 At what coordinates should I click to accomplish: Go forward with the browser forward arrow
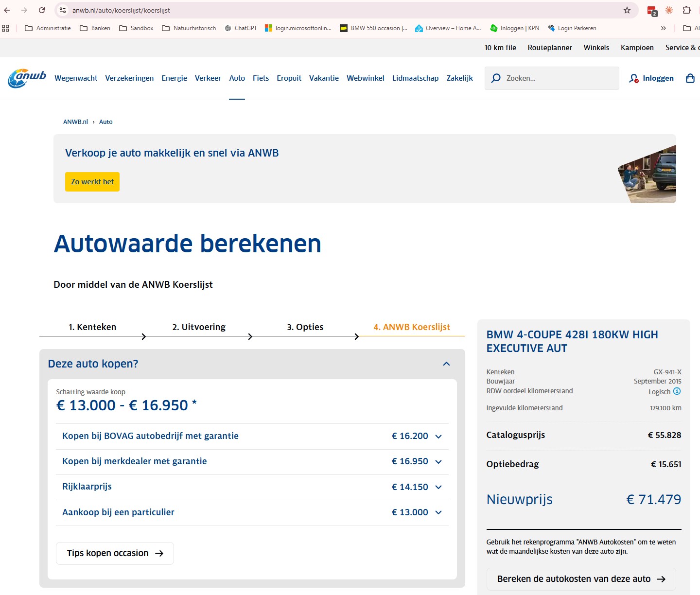coord(24,10)
